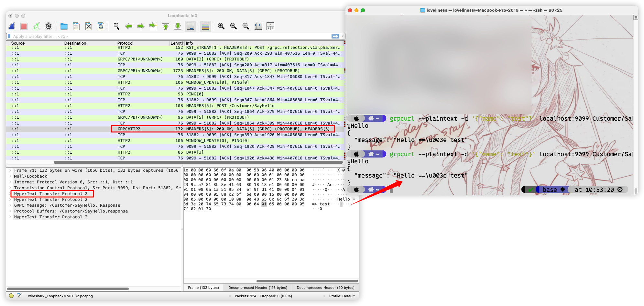Click the display filter bookmark icon
The image size is (644, 306).
(x=9, y=36)
